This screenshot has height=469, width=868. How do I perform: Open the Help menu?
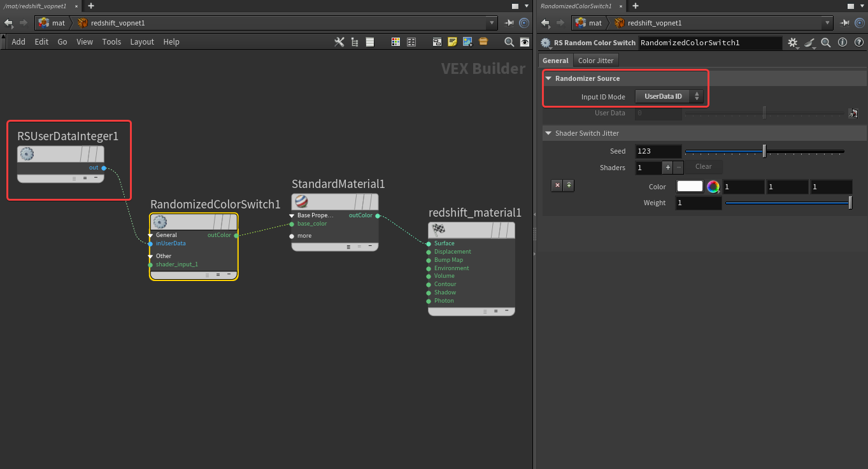coord(171,42)
